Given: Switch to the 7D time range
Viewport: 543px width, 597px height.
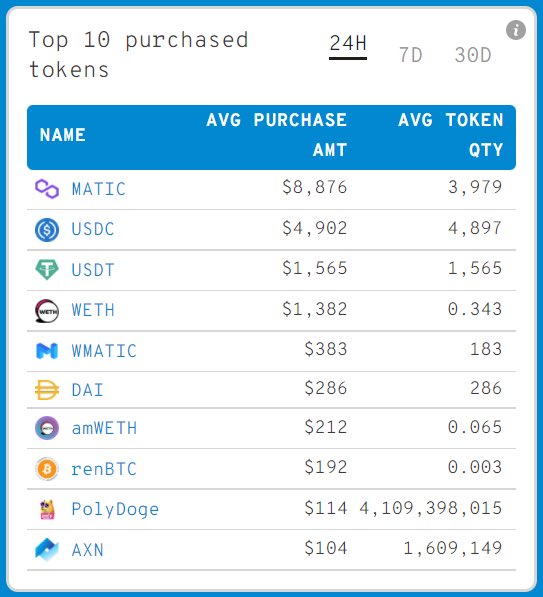Looking at the screenshot, I should click(x=410, y=55).
